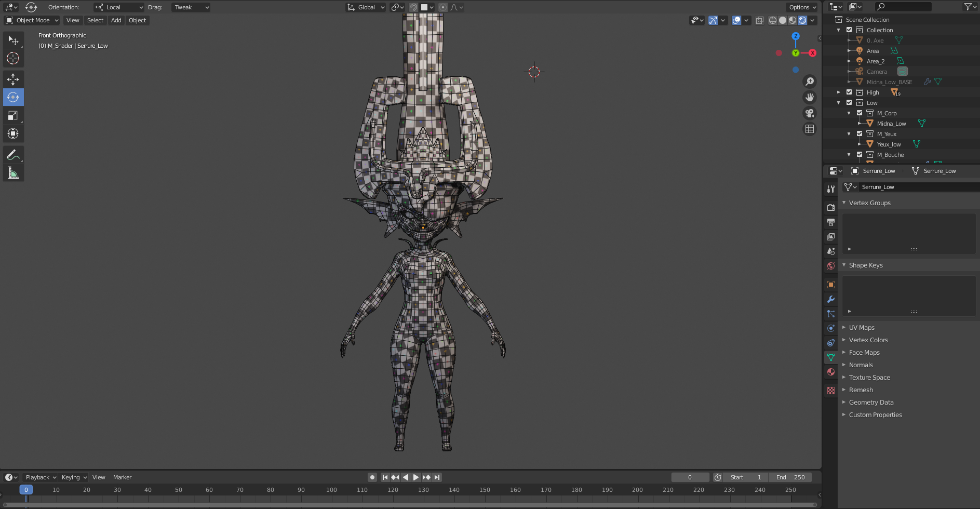Toggle the M_Yeux collection checkbox

[860, 134]
